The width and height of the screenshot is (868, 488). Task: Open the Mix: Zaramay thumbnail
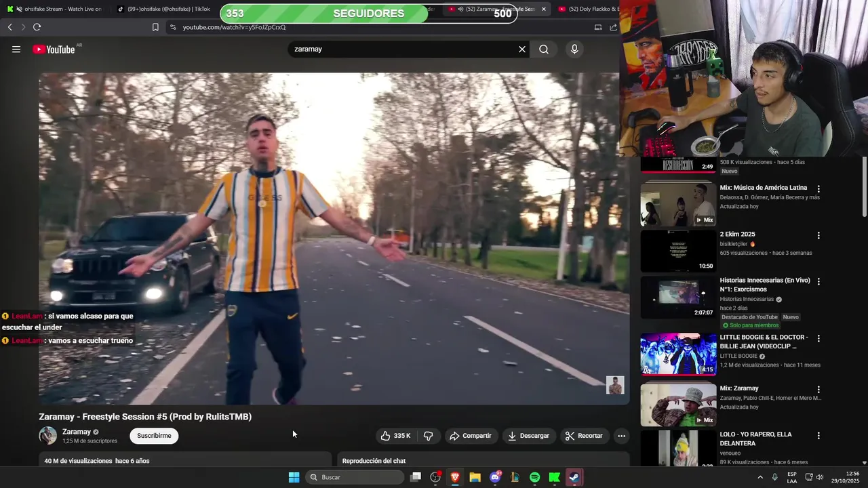point(678,405)
